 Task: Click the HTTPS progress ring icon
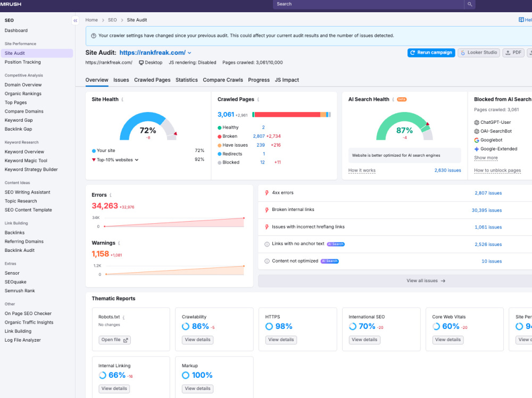pyautogui.click(x=269, y=326)
